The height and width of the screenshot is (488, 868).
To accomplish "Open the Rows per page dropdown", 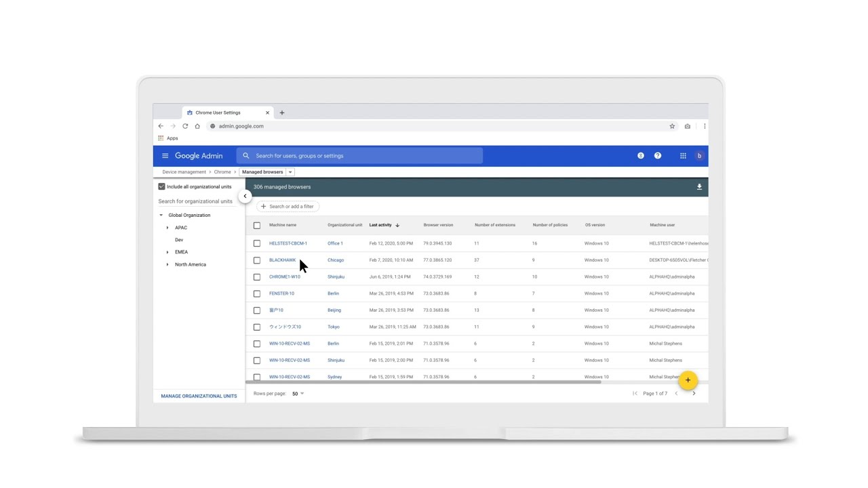I will tap(297, 393).
